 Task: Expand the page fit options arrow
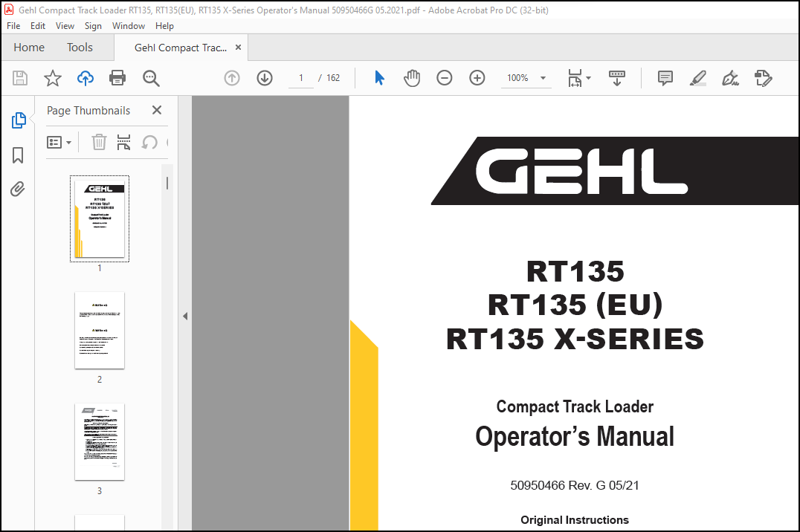tap(589, 78)
